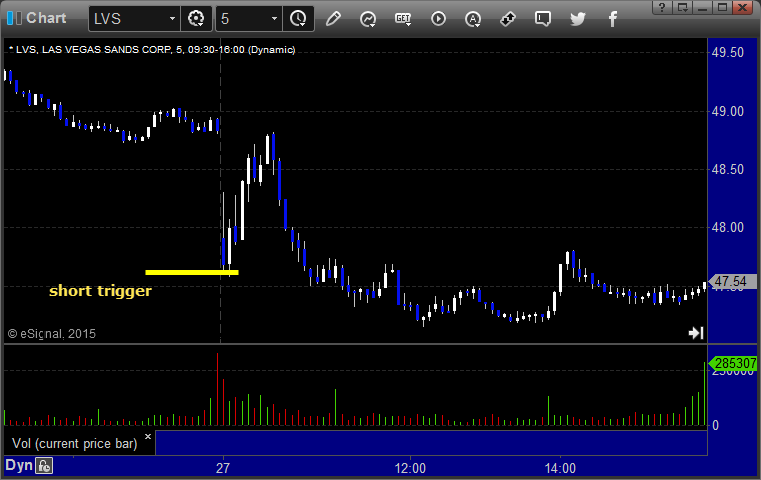Click the 27 date axis label
Viewport: 761px width, 480px height.
point(223,468)
